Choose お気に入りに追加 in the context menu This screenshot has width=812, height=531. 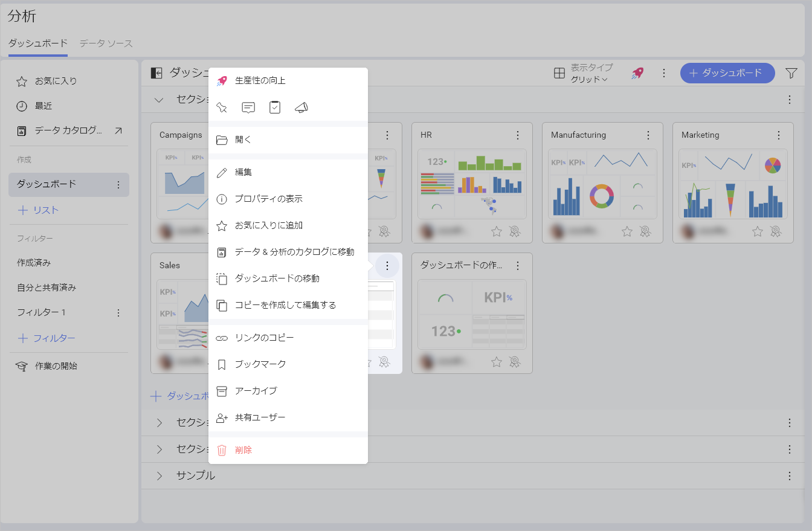(288, 226)
